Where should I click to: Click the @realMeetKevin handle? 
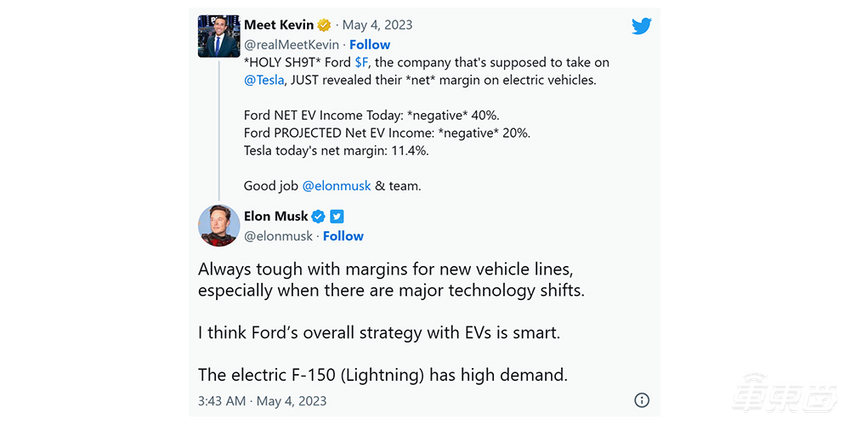(290, 45)
